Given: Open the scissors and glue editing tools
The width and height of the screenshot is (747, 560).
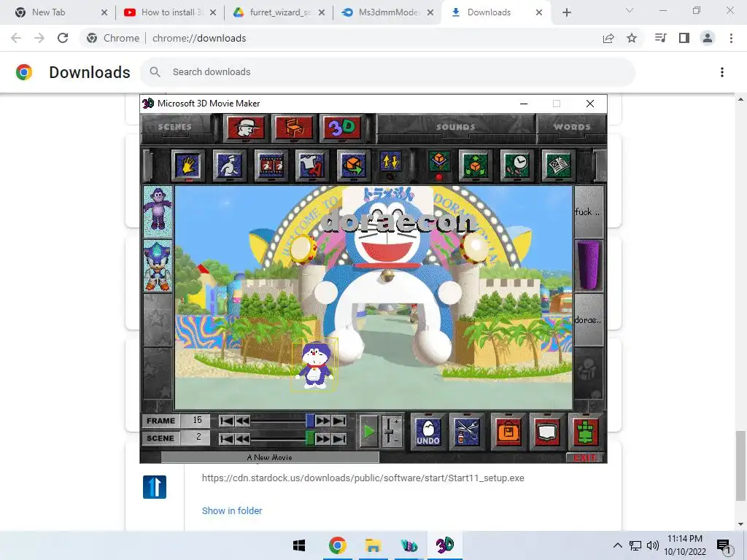Looking at the screenshot, I should (467, 432).
